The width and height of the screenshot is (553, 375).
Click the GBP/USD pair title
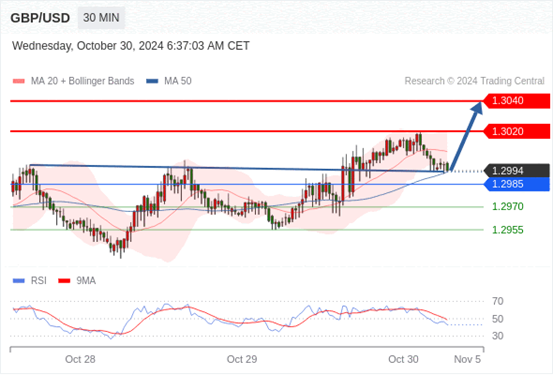click(x=40, y=18)
